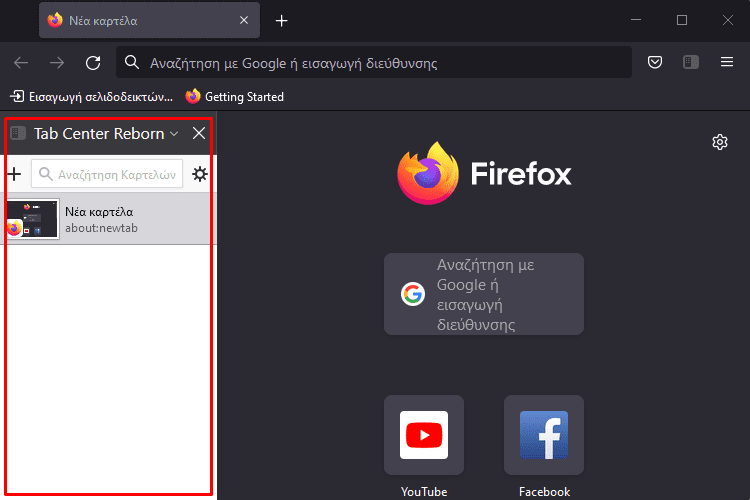The width and height of the screenshot is (750, 500).
Task: Click the Forward navigation arrow
Action: pyautogui.click(x=57, y=63)
